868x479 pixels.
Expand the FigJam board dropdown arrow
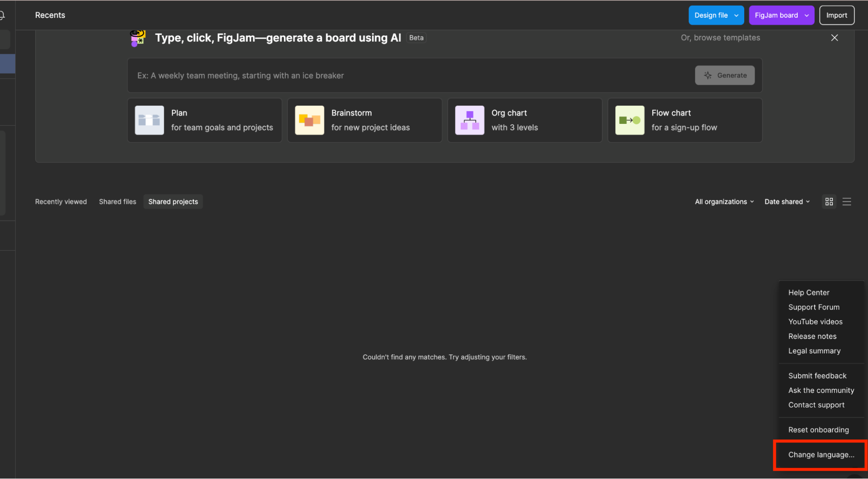click(807, 16)
